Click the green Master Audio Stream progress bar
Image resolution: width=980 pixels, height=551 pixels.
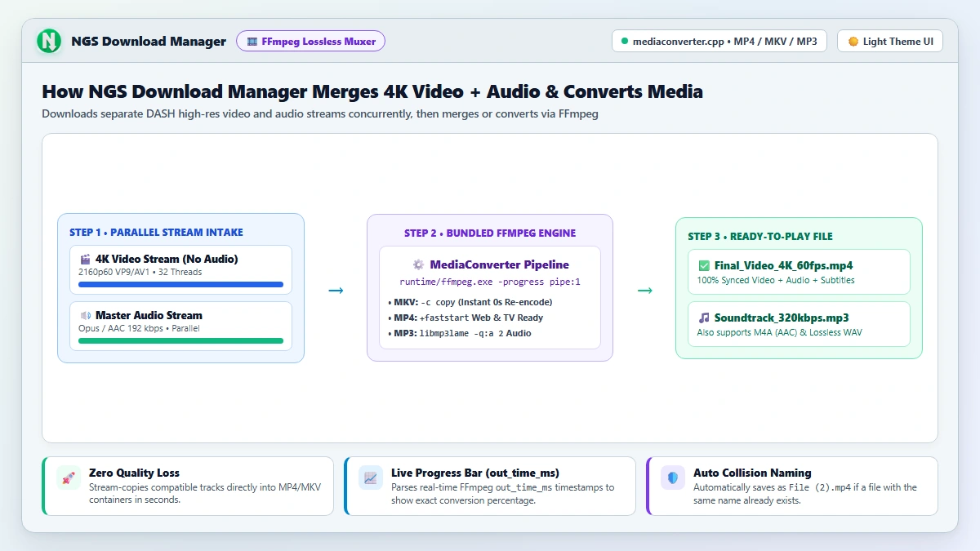pyautogui.click(x=180, y=341)
